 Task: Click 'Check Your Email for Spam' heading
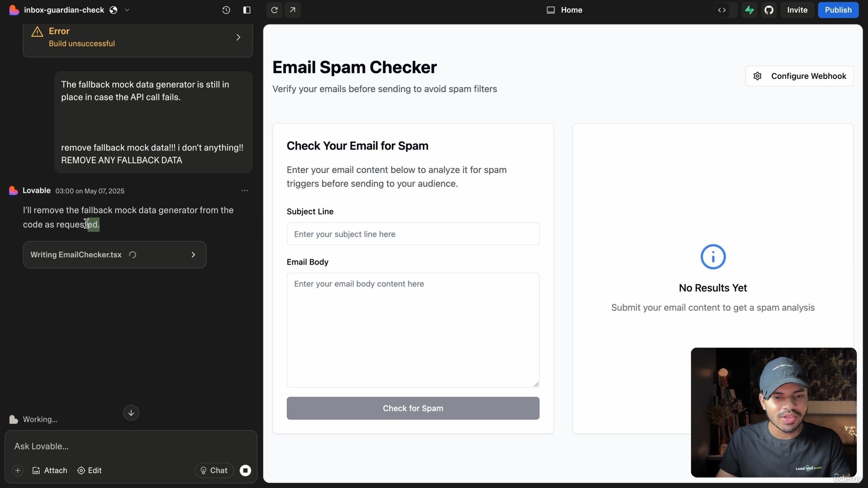coord(357,146)
